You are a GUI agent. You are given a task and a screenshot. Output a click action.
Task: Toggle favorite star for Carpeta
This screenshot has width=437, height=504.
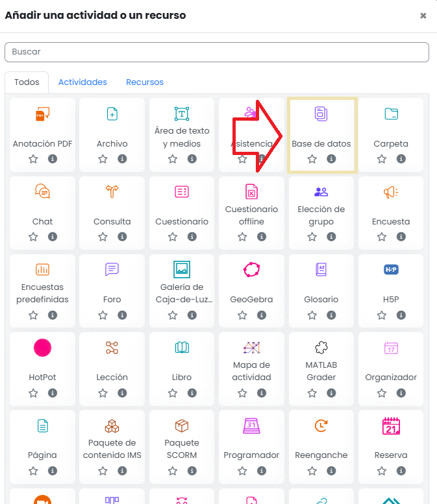tap(382, 159)
